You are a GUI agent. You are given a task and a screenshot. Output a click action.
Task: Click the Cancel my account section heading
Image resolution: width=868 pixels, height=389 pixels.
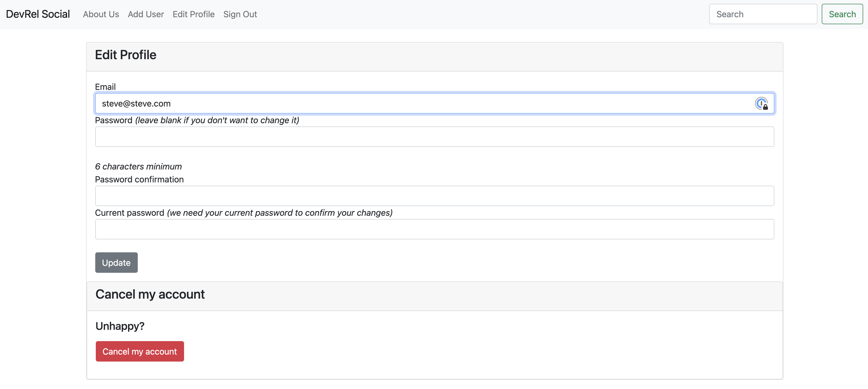coord(150,294)
